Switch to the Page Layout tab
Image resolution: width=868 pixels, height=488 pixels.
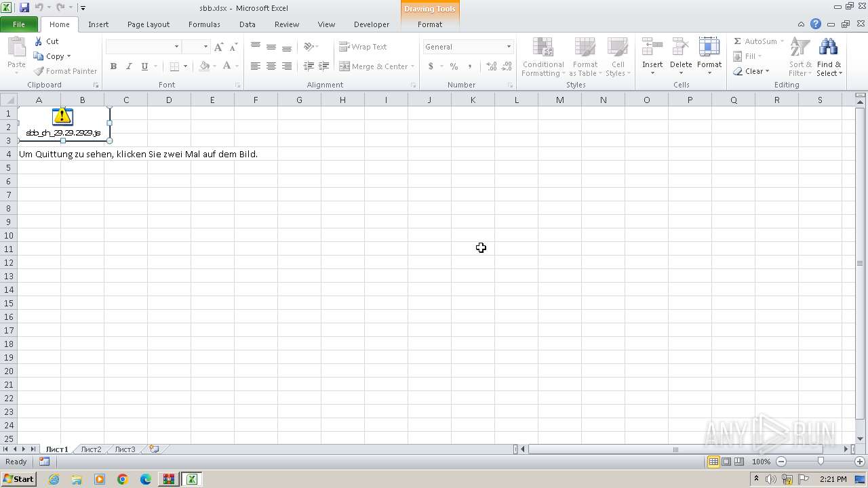click(x=149, y=24)
